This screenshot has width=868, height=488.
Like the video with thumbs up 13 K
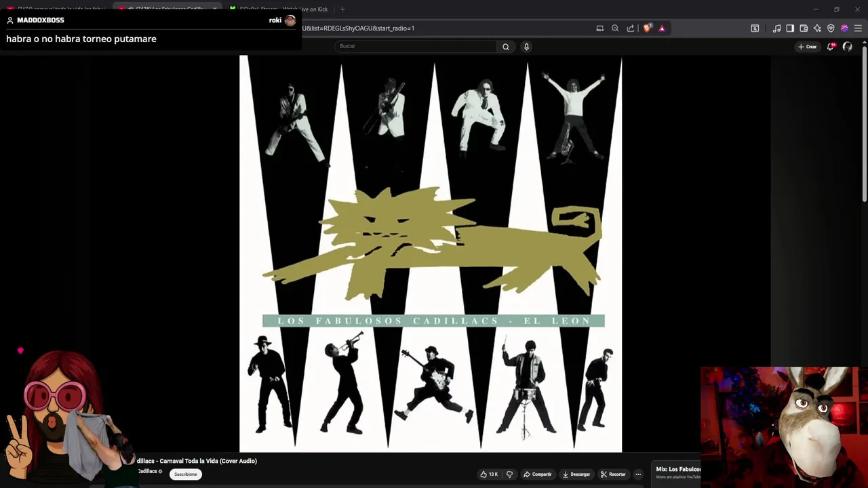click(x=489, y=474)
